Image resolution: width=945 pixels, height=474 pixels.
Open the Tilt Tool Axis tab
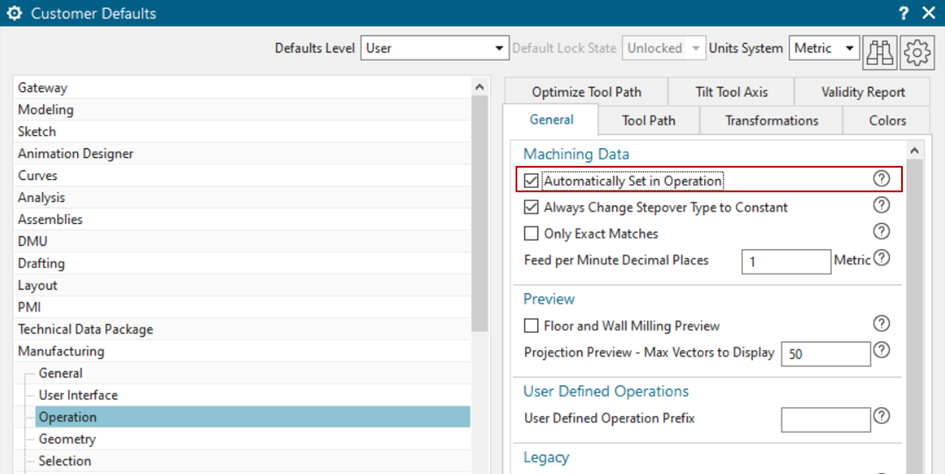click(x=731, y=92)
